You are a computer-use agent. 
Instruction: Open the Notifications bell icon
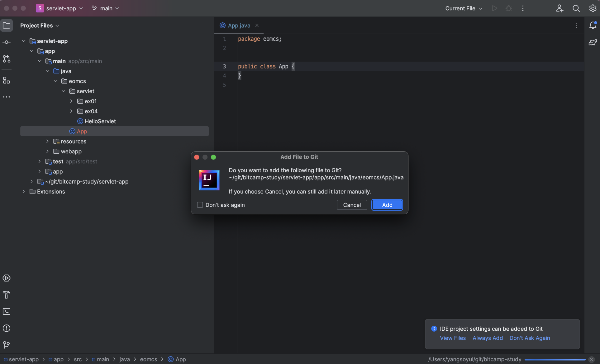point(593,26)
